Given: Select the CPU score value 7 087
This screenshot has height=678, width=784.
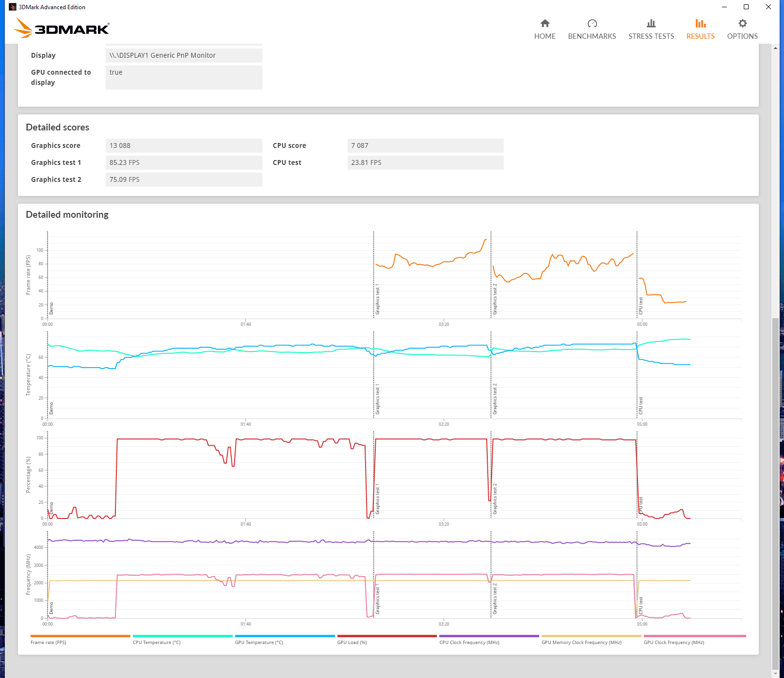Looking at the screenshot, I should [426, 145].
